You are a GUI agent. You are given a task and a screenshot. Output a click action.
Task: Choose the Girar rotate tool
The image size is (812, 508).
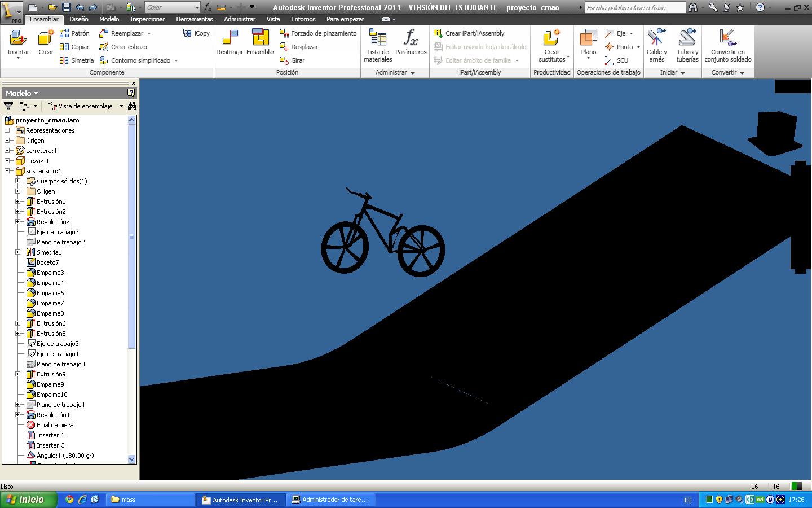coord(292,60)
